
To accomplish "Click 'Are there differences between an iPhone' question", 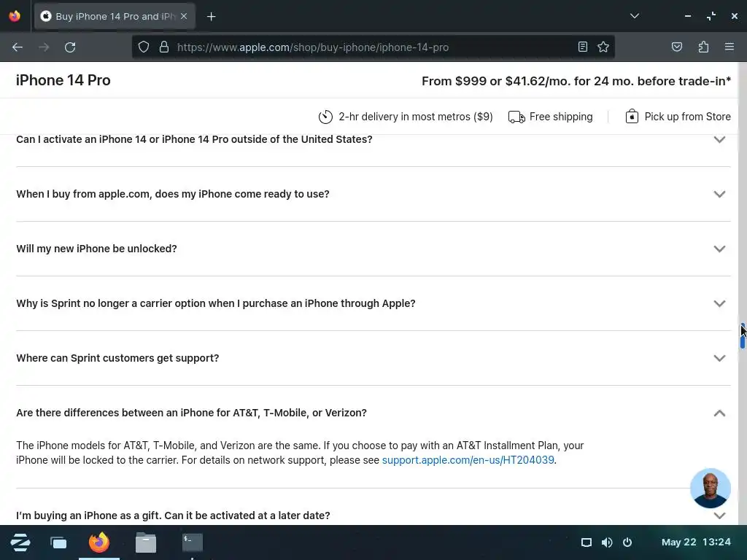I will tap(192, 413).
